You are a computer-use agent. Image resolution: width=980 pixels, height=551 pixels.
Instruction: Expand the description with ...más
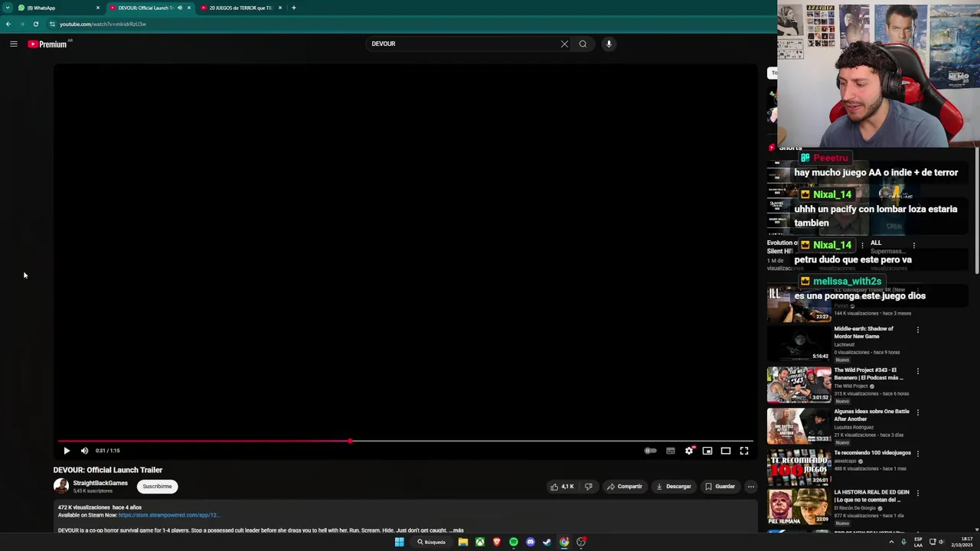tap(458, 530)
